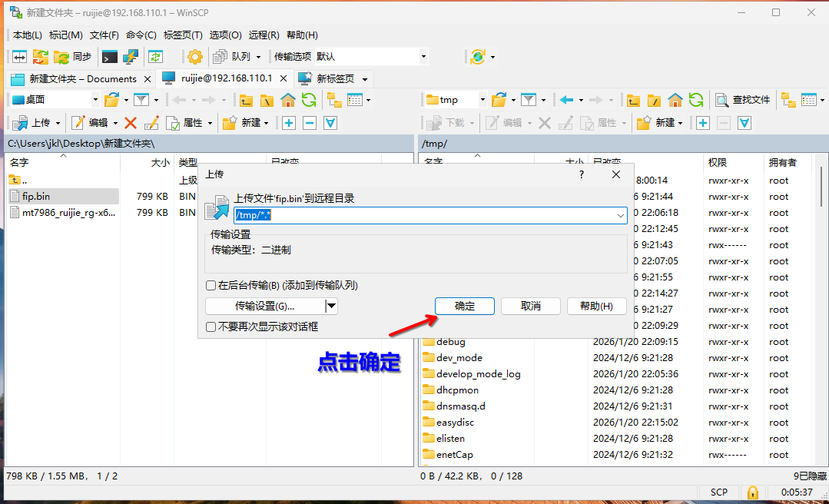
Task: Click the refresh icon on the remote toolbar
Action: point(696,101)
